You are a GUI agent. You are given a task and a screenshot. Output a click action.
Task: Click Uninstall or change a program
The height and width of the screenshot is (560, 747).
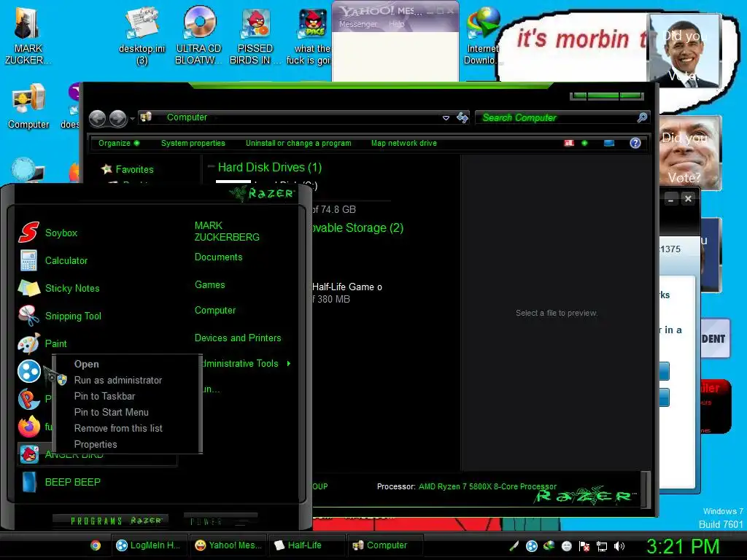click(298, 143)
